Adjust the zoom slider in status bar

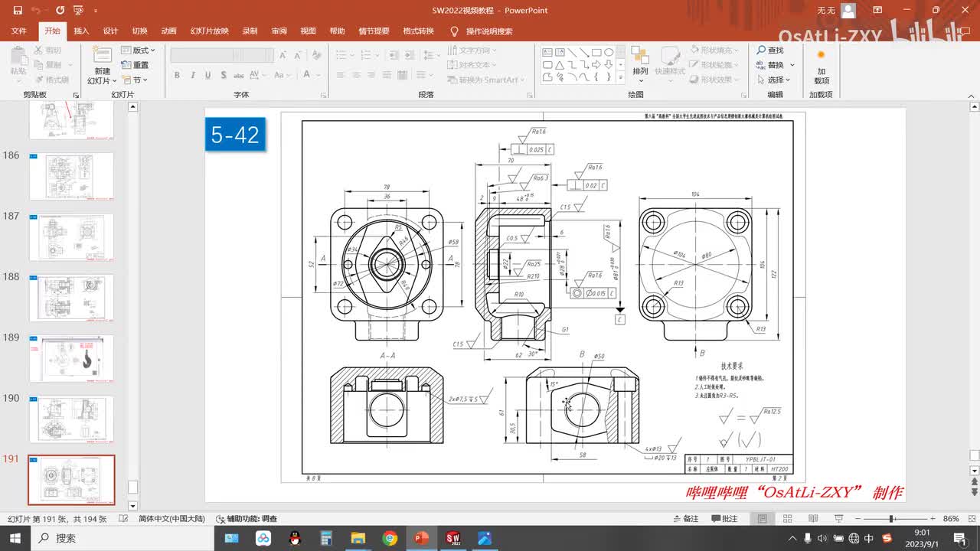(x=892, y=519)
